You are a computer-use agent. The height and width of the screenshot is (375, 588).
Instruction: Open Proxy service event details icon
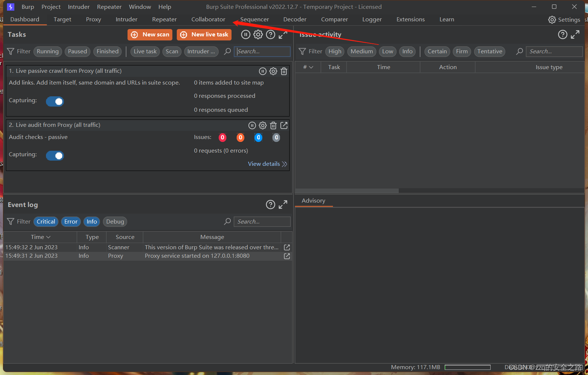click(287, 256)
